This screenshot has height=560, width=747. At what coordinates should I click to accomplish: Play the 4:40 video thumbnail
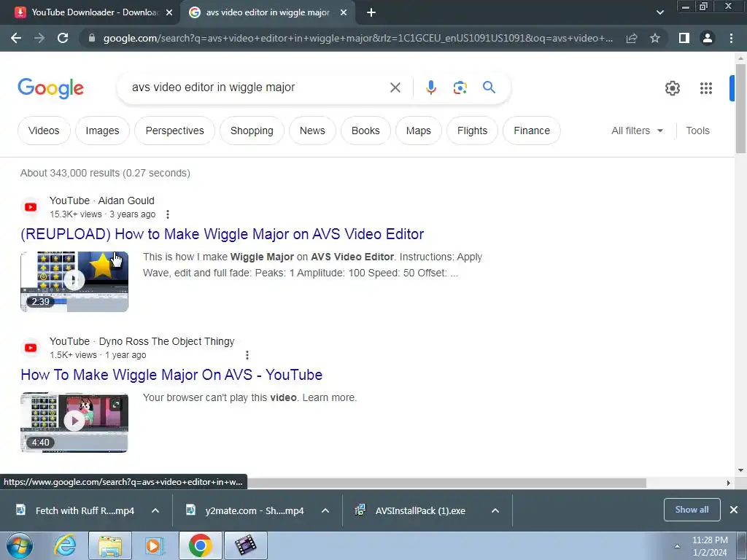(74, 422)
